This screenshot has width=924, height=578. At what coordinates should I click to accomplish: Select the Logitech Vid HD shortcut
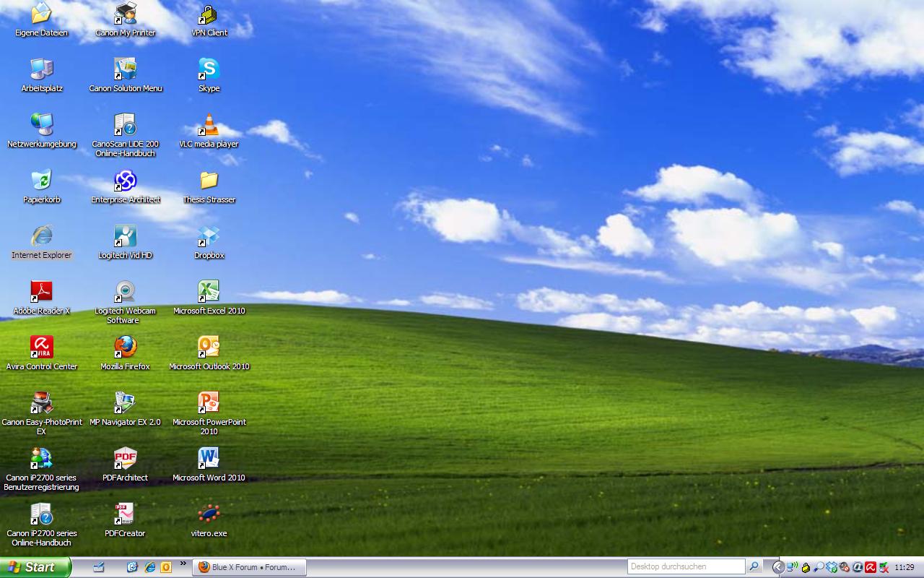126,243
